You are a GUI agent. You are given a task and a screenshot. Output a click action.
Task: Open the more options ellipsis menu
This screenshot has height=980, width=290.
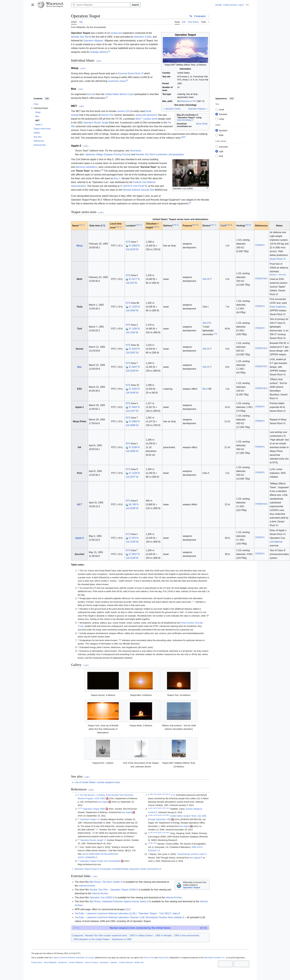(247, 5)
